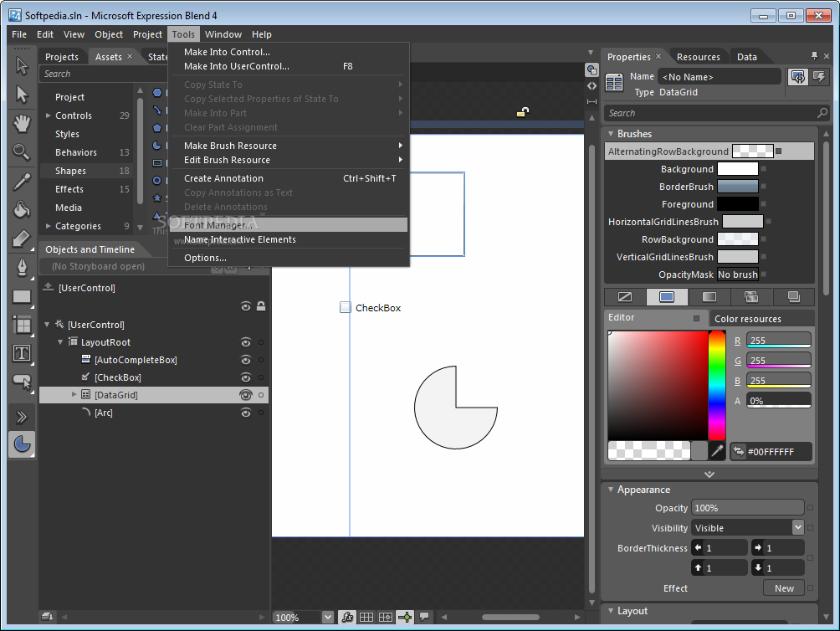The width and height of the screenshot is (840, 631).
Task: Expand advanced brush properties chevron
Action: 709,475
